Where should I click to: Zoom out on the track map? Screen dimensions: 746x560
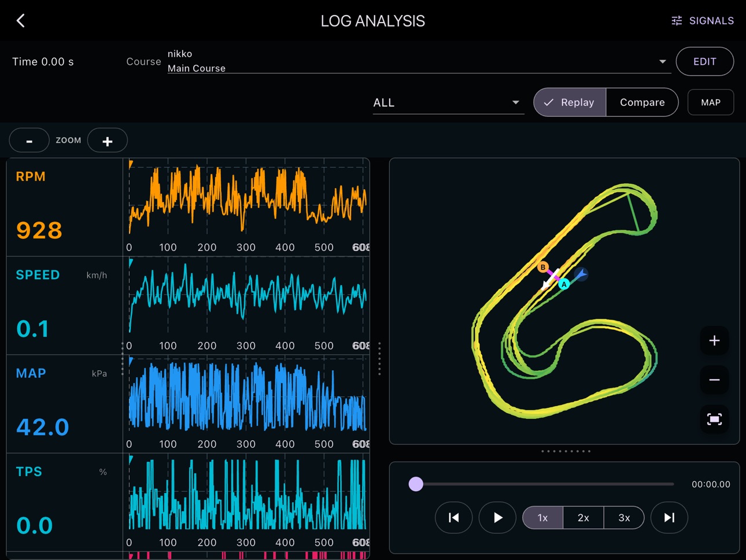[x=714, y=380]
